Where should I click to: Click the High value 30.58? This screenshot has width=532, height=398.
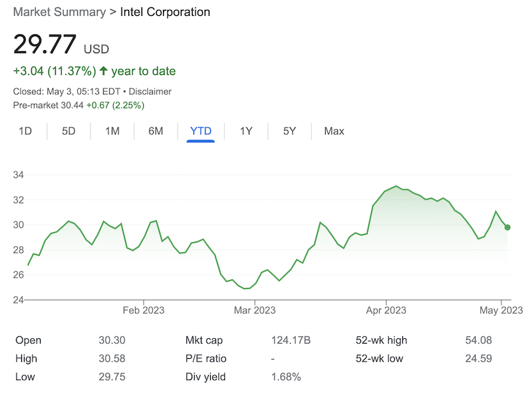(112, 358)
